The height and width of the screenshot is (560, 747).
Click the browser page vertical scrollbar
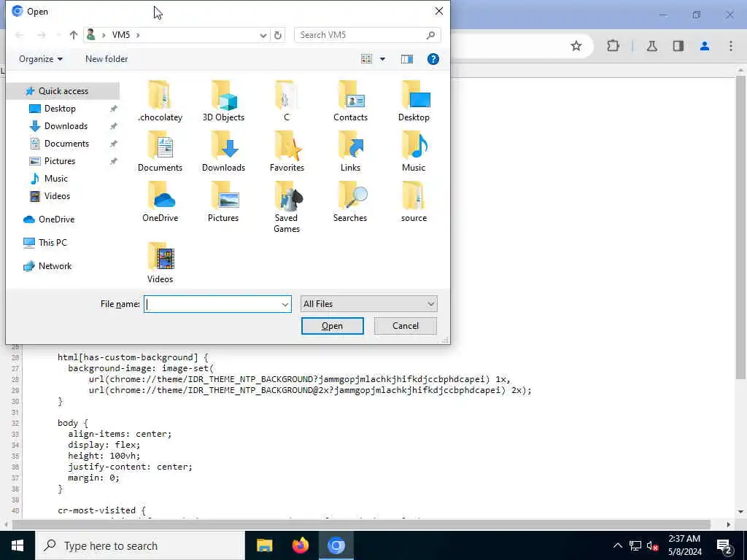click(x=740, y=228)
